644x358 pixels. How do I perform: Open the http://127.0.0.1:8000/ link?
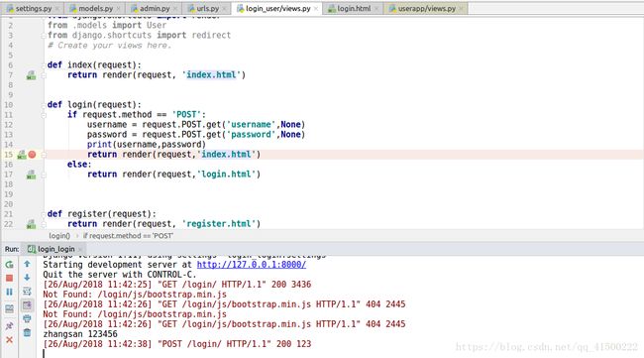click(x=252, y=265)
